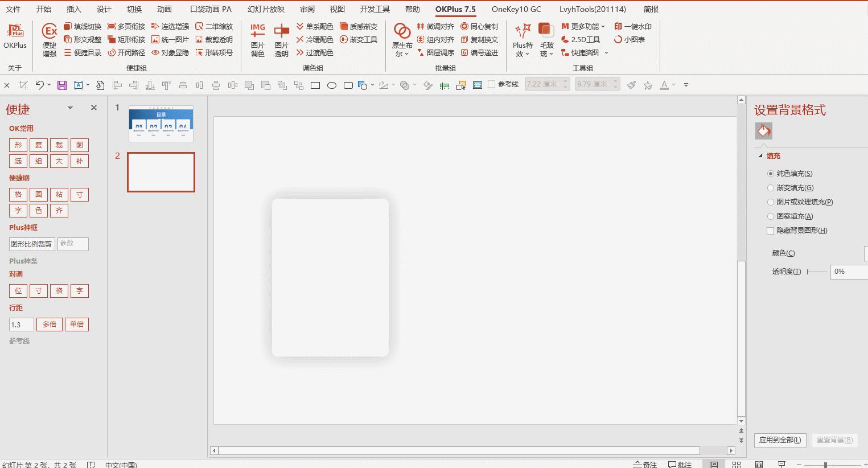Open the customize quick access toolbar dropdown
This screenshot has height=468, width=868.
[x=686, y=85]
